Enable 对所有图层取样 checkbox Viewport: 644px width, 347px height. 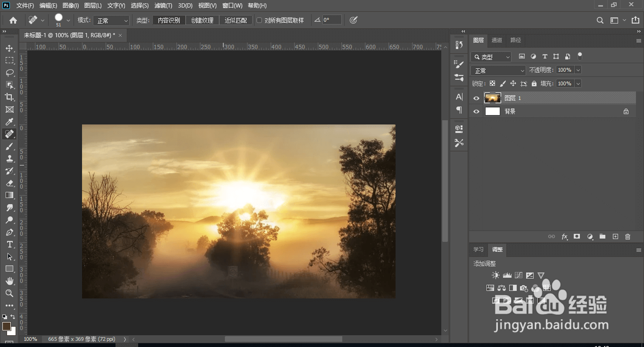coord(259,20)
